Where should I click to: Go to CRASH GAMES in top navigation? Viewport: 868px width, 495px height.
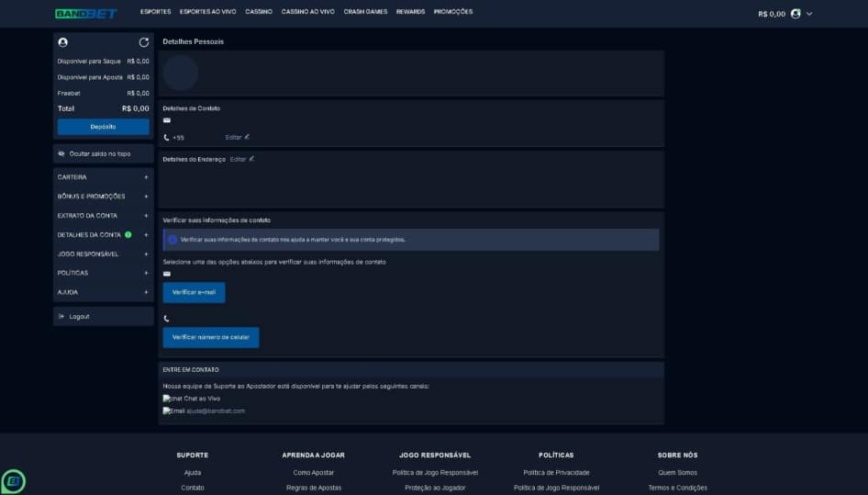pos(365,12)
